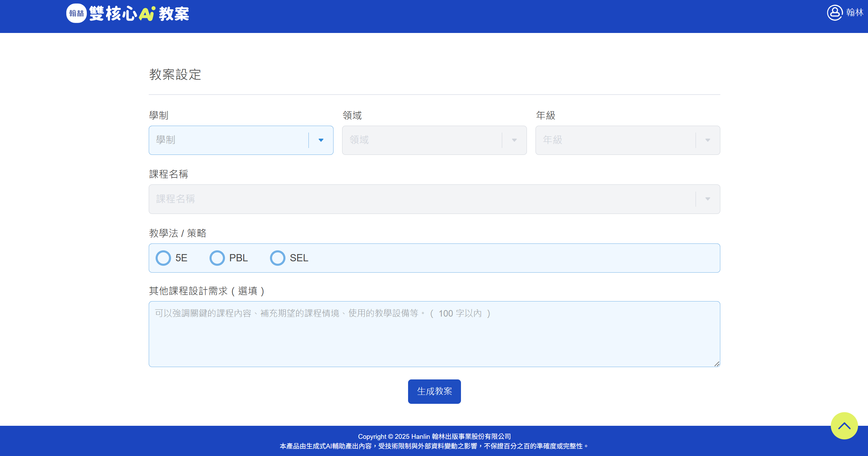Screen dimensions: 868x456
Task: Click the user profile avatar icon
Action: tap(834, 13)
